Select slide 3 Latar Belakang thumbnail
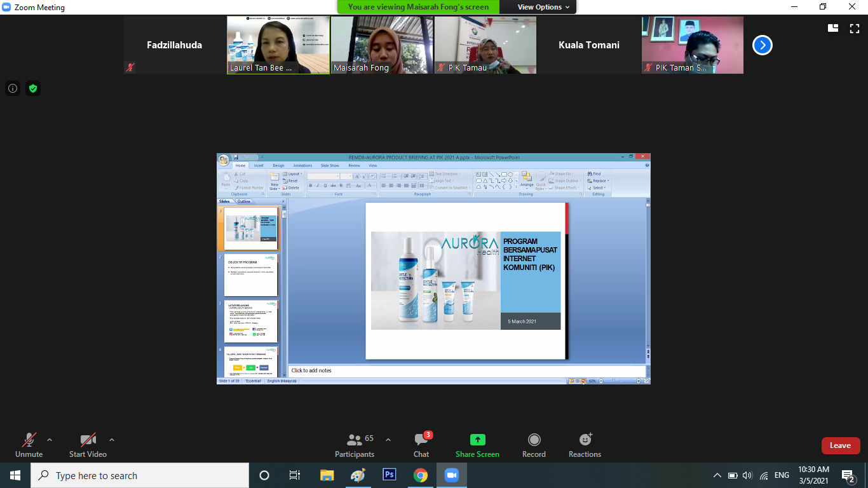This screenshot has width=868, height=488. (251, 322)
